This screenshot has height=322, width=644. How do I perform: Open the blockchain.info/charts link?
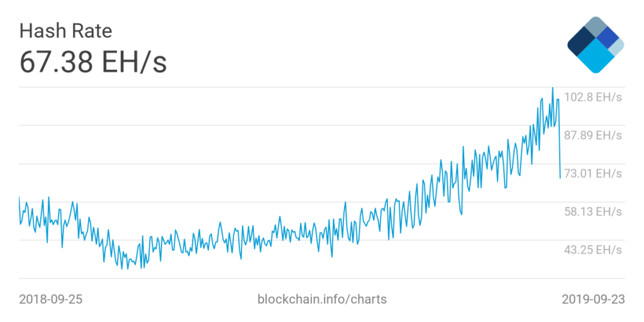322,299
